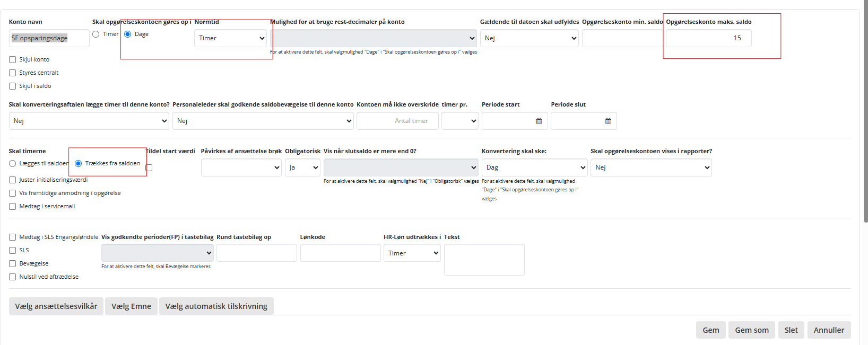Expand HR-Løn udtrækkes i dropdown
Viewport: 868px width, 345px height.
tap(412, 253)
